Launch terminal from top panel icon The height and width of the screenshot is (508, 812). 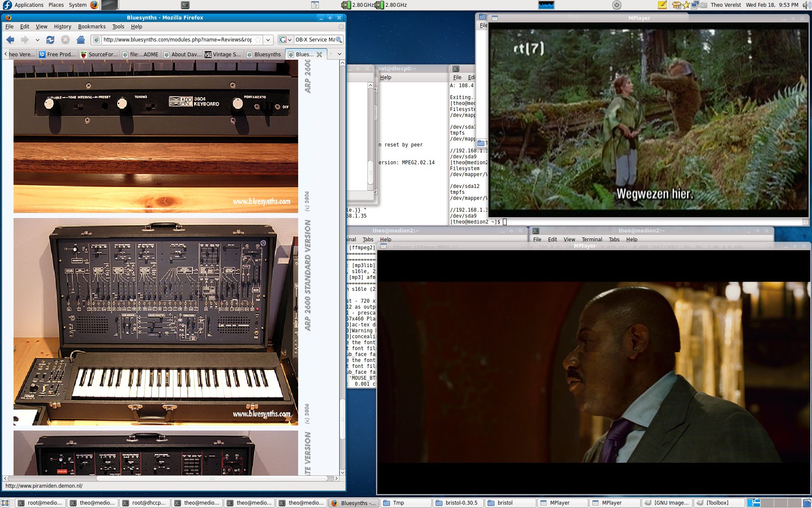point(185,5)
